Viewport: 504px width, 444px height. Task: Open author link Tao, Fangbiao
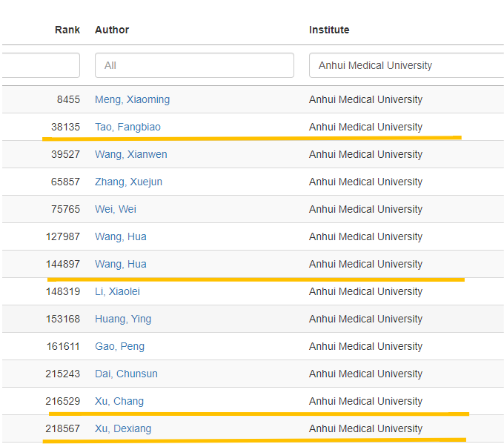[127, 127]
